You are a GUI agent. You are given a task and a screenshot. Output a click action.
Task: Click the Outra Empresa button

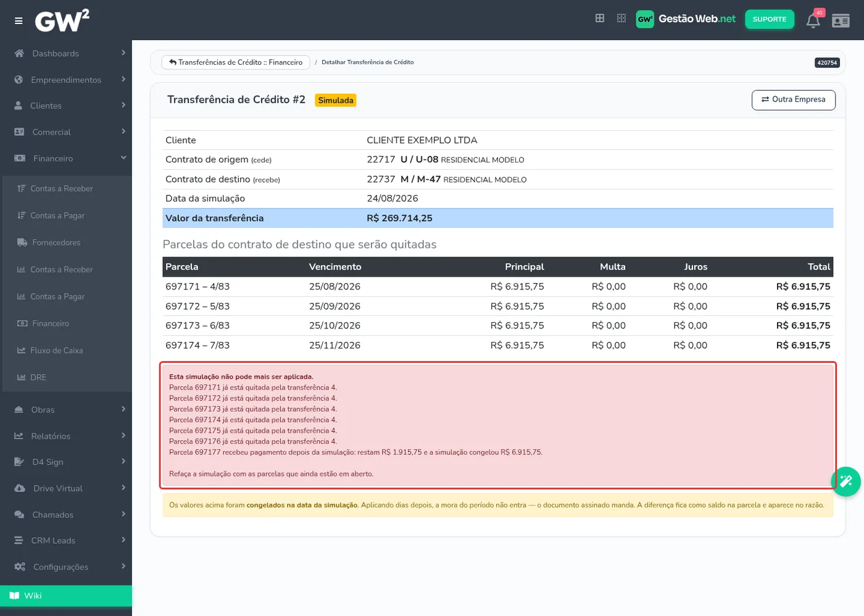pyautogui.click(x=794, y=100)
